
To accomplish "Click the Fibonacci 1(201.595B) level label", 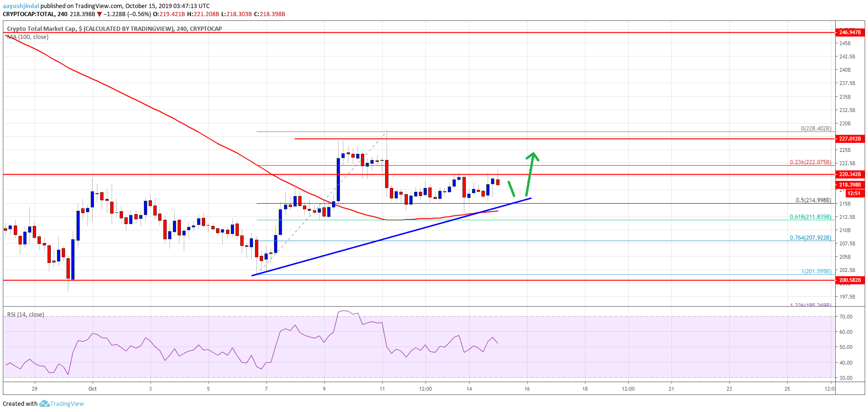I will click(816, 272).
